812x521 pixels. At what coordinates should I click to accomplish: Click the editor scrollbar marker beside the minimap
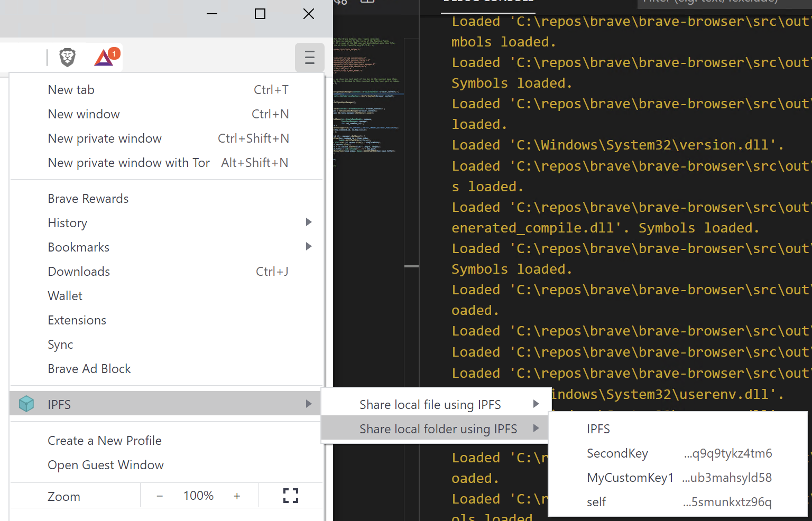click(412, 266)
